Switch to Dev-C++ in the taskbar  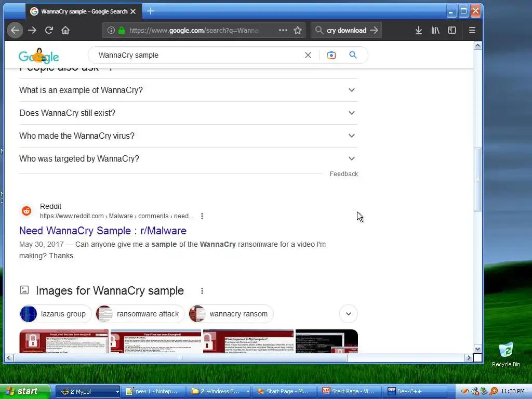[416, 392]
